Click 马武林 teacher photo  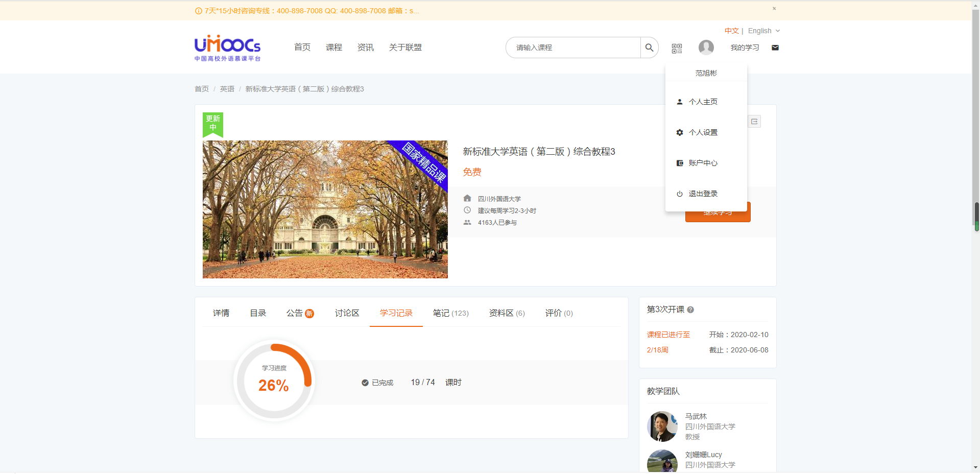[662, 426]
